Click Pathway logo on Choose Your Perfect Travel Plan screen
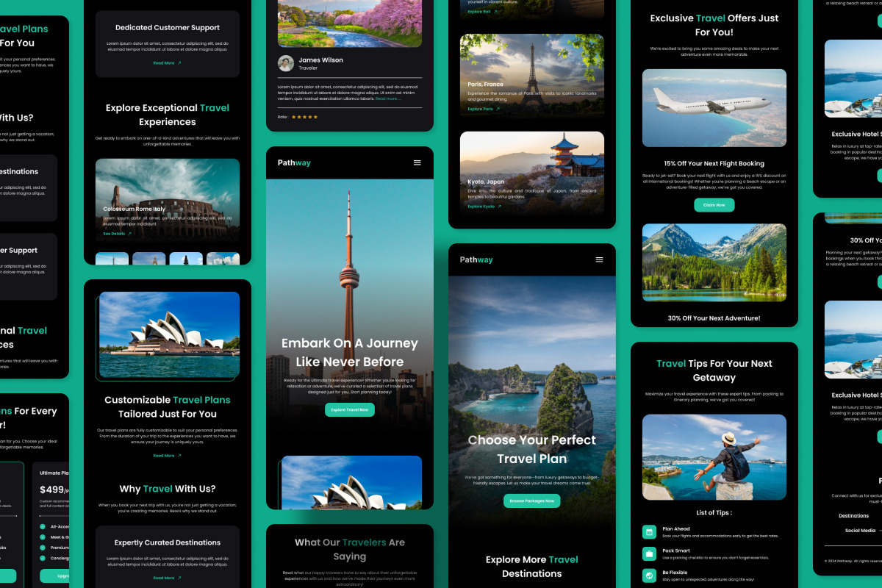Screen dimensions: 882x588 coord(476,259)
